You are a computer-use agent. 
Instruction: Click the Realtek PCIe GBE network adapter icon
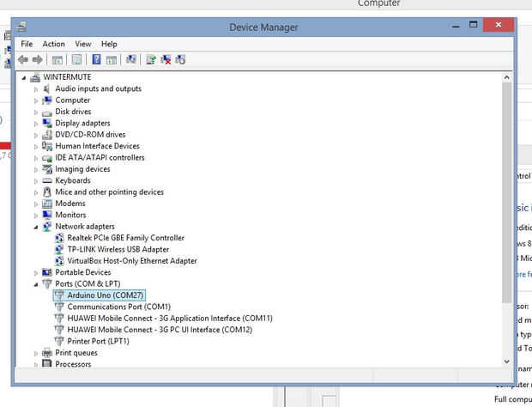[x=59, y=238]
